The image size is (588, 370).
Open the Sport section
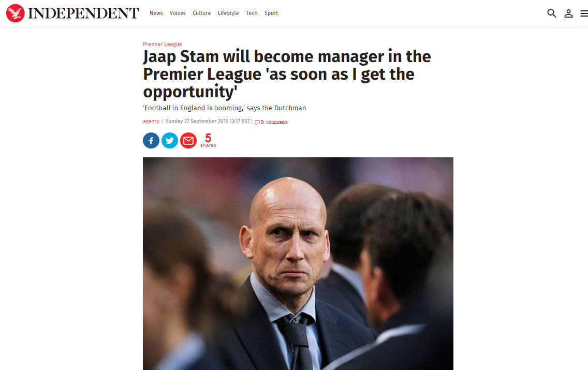[x=271, y=13]
